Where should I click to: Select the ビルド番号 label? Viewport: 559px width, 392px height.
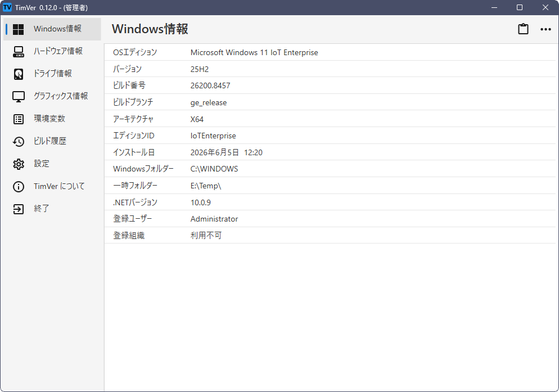pyautogui.click(x=129, y=85)
